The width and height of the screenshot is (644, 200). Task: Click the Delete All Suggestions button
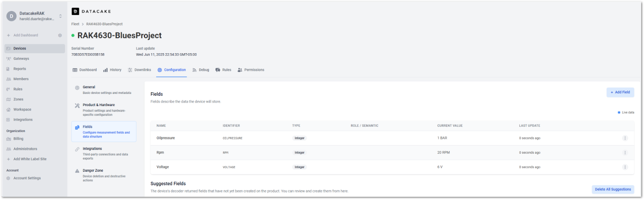[613, 190]
